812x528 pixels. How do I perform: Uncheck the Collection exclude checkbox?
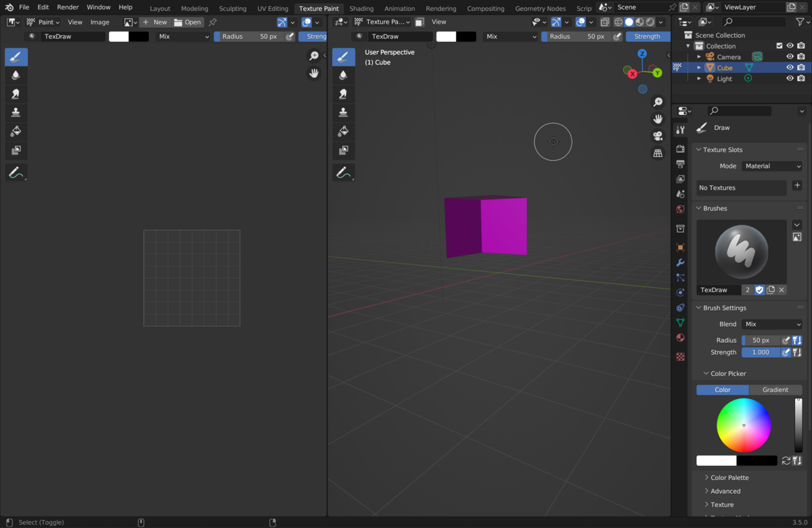point(780,46)
